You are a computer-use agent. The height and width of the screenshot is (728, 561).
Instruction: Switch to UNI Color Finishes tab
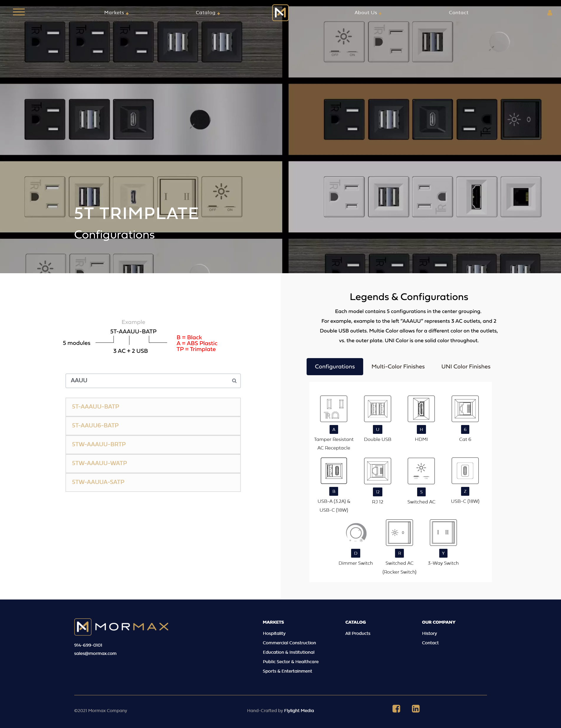click(466, 367)
